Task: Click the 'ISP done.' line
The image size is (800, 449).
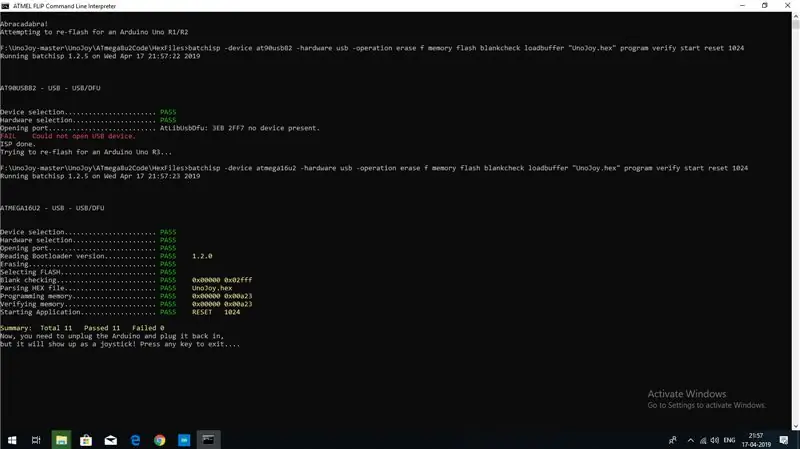Action: tap(18, 144)
